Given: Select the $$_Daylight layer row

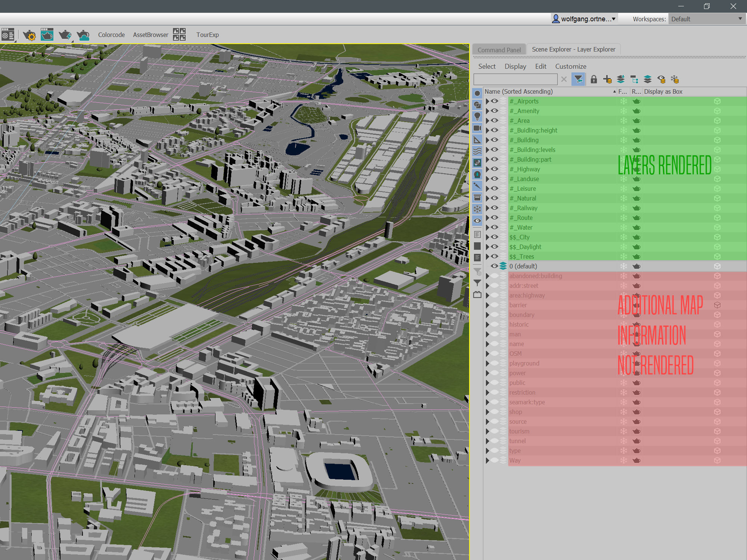Looking at the screenshot, I should (615, 247).
